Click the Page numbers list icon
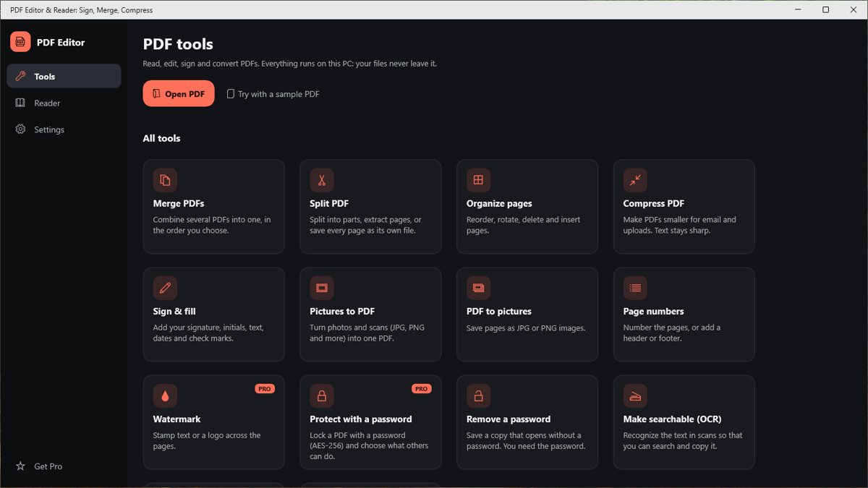The image size is (868, 488). pyautogui.click(x=635, y=288)
